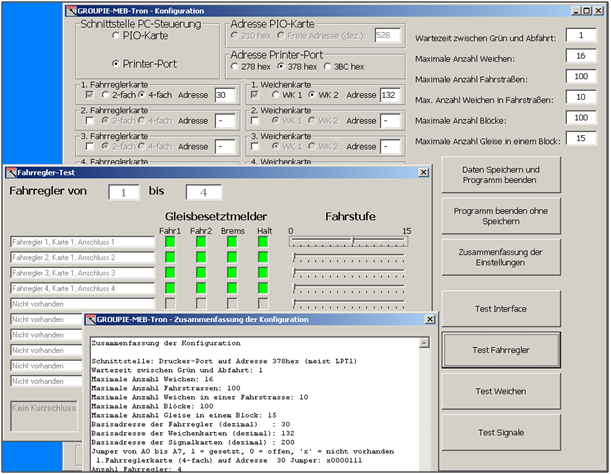Enable the 2. Fahrreglerkarte checkbox

point(90,120)
